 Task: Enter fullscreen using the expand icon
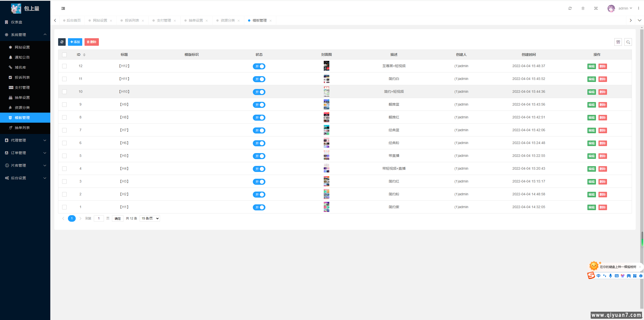[596, 8]
